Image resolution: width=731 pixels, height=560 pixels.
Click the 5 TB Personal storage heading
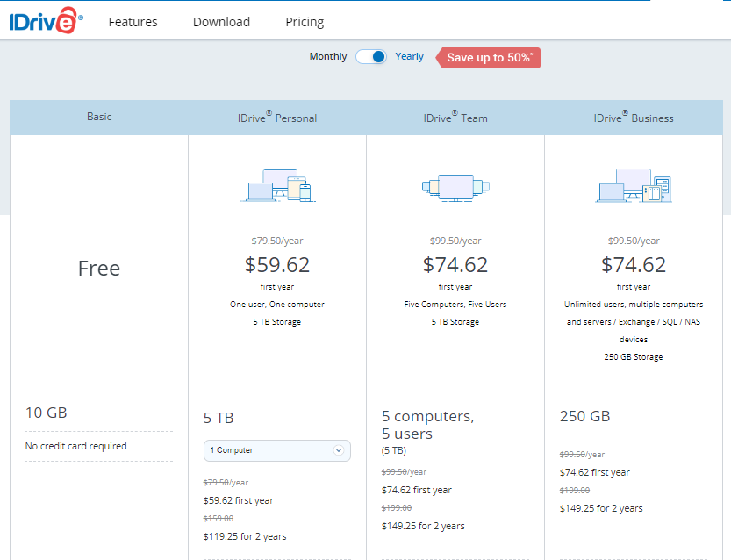219,418
